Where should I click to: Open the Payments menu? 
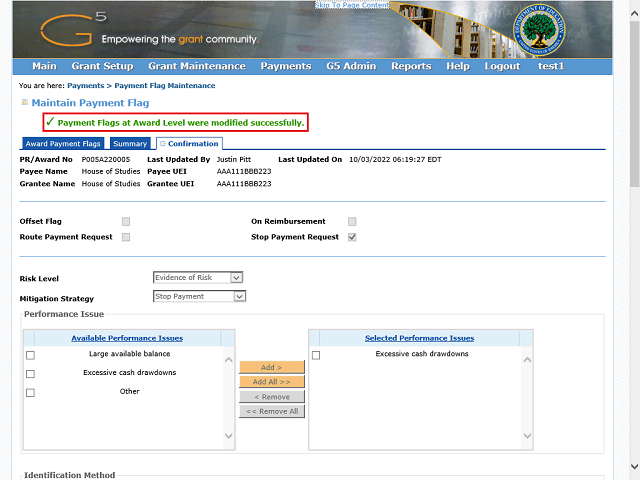pos(286,66)
